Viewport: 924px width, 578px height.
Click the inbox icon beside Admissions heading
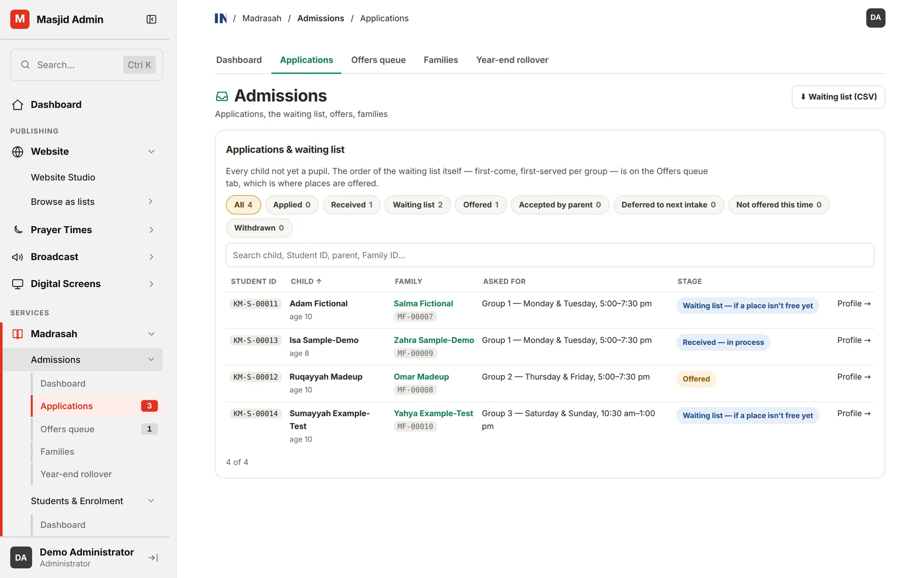coord(222,96)
